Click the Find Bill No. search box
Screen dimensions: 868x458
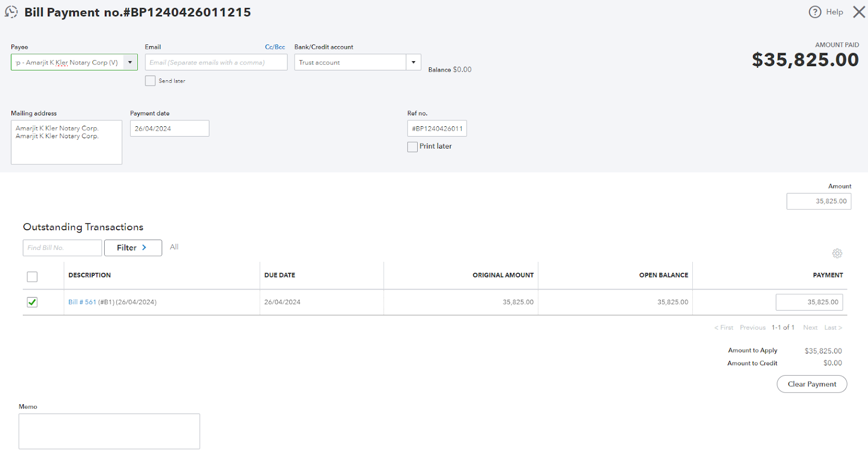[62, 248]
